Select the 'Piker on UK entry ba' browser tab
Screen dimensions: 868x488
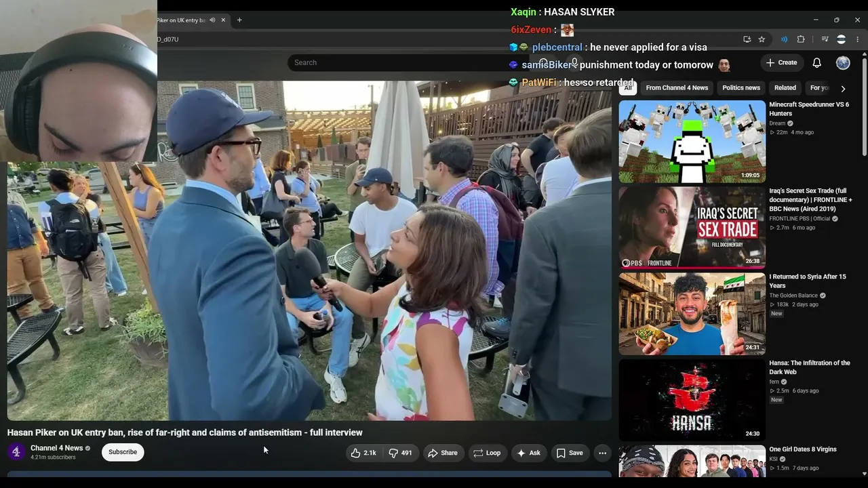(182, 20)
